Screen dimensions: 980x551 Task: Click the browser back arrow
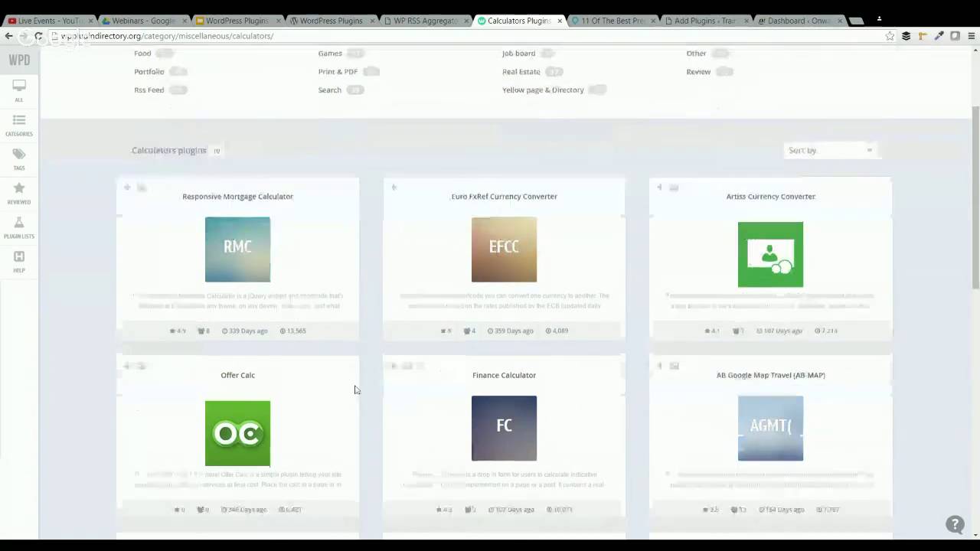(9, 36)
